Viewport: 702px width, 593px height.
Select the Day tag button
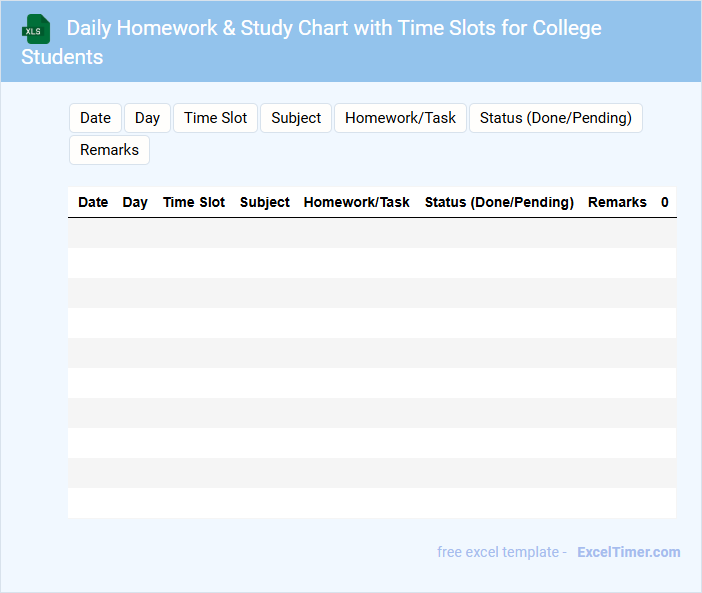(148, 118)
